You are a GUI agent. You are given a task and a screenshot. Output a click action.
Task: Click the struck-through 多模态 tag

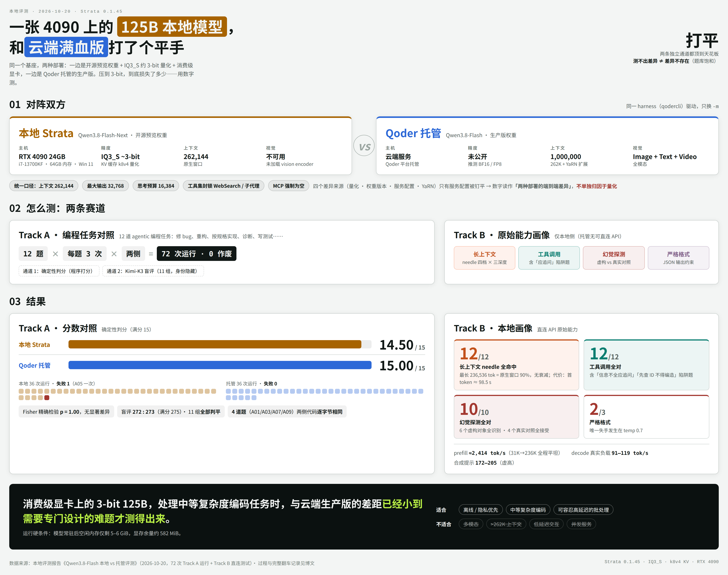click(x=471, y=524)
